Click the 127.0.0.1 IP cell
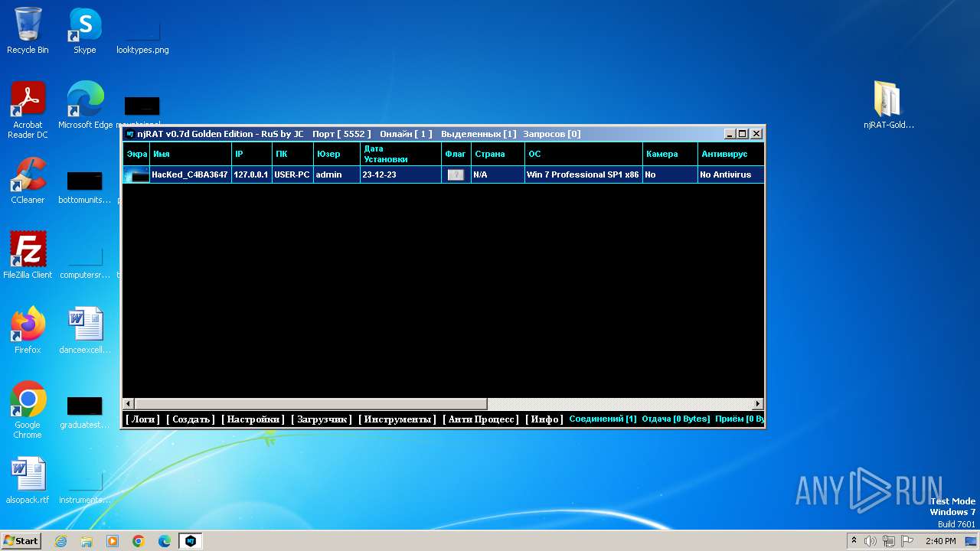Viewport: 980px width, 551px height. tap(252, 174)
